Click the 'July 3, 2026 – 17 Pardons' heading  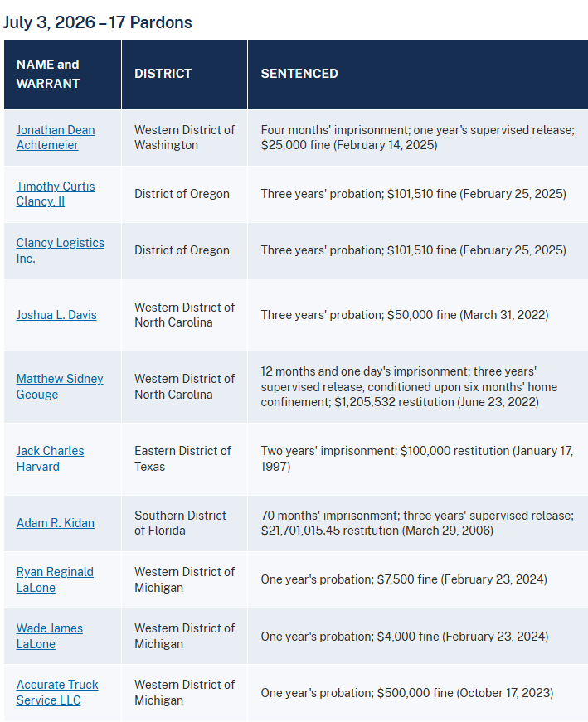tap(97, 22)
